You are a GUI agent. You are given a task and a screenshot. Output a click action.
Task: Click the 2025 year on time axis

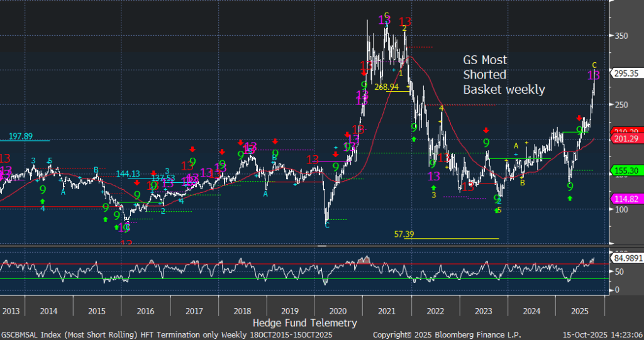pyautogui.click(x=580, y=310)
